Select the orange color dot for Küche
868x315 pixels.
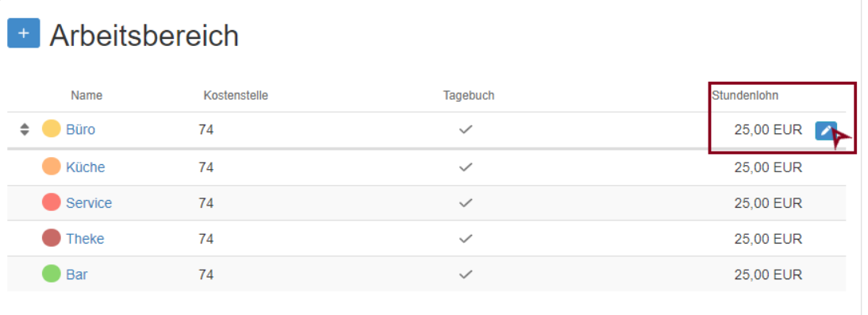pos(52,167)
